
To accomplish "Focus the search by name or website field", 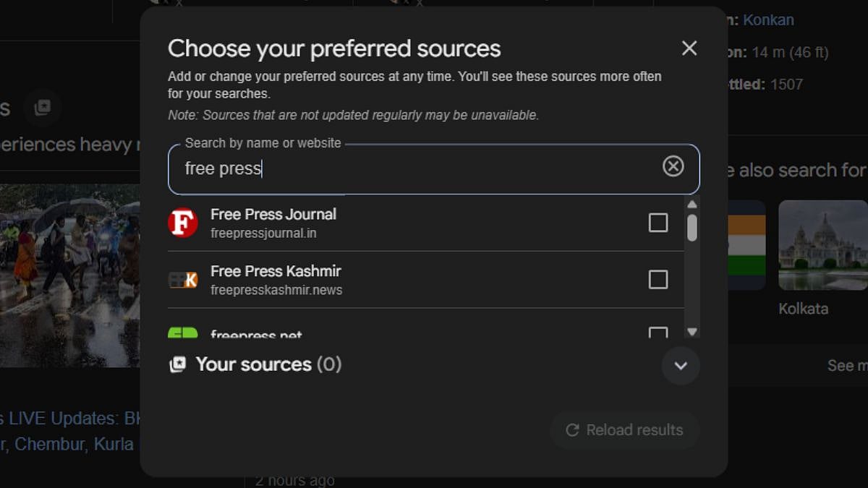I will (x=420, y=169).
